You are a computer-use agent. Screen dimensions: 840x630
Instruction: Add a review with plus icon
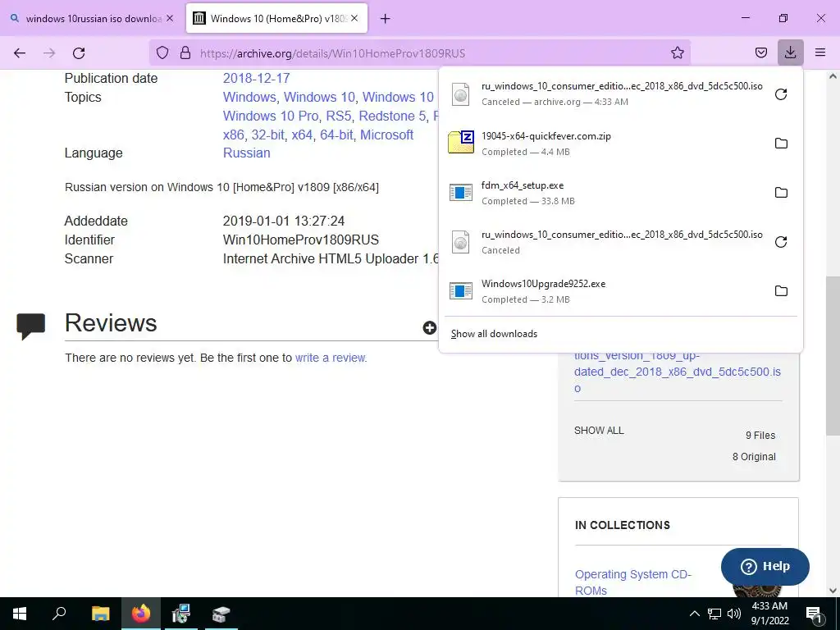430,328
